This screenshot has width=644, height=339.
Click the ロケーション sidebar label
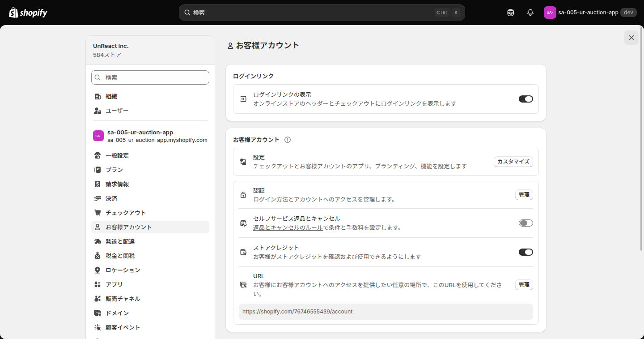click(123, 270)
